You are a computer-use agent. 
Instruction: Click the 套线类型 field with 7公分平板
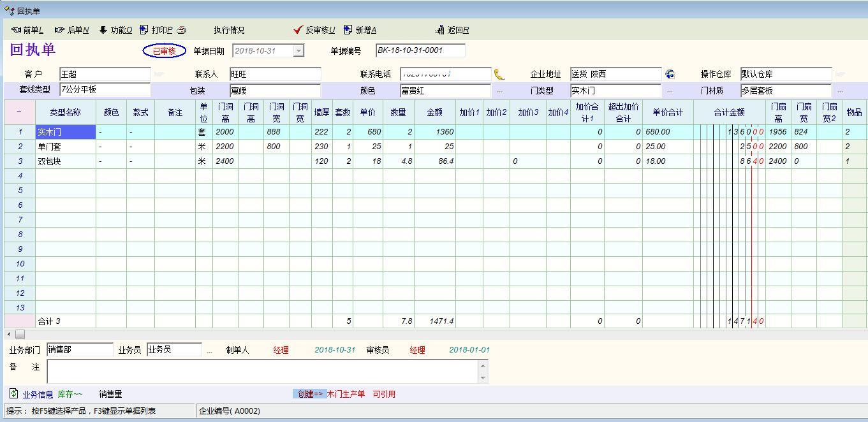(105, 90)
